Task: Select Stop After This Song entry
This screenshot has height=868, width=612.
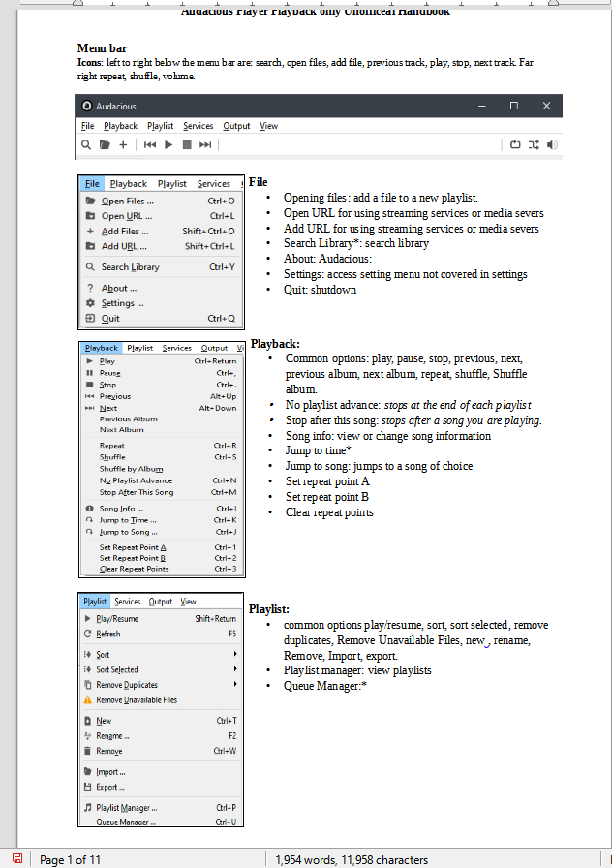Action: coord(162,492)
